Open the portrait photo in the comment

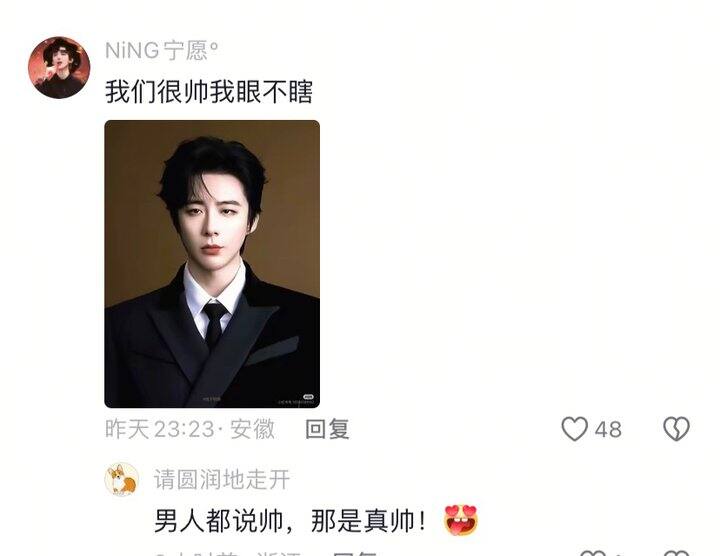tap(212, 264)
